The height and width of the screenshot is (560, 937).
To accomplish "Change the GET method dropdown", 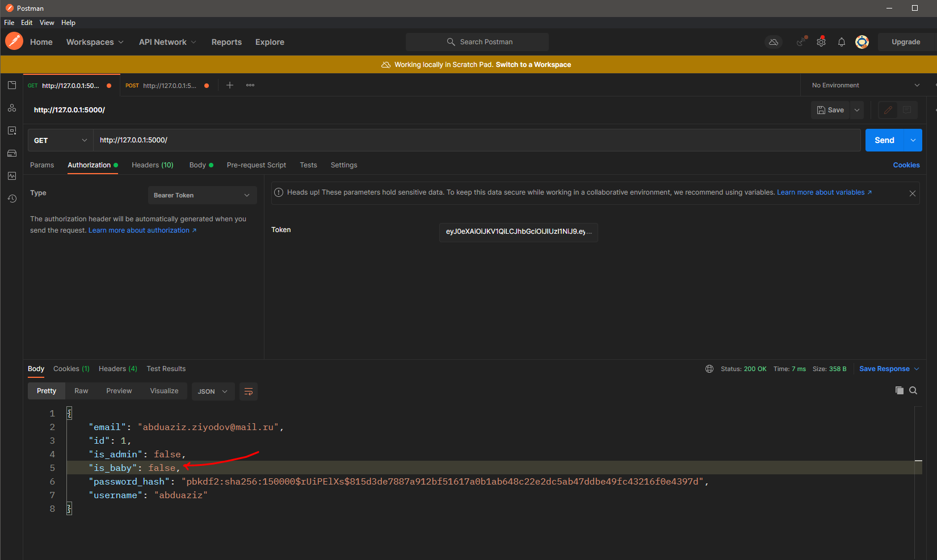I will click(61, 140).
